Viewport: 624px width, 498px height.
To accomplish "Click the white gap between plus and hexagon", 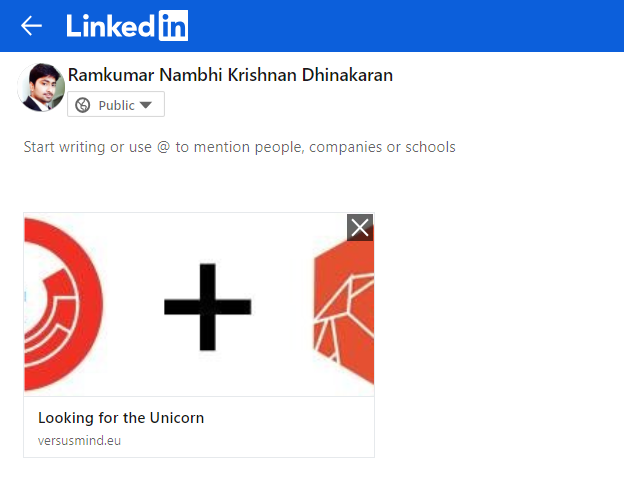I will click(283, 307).
